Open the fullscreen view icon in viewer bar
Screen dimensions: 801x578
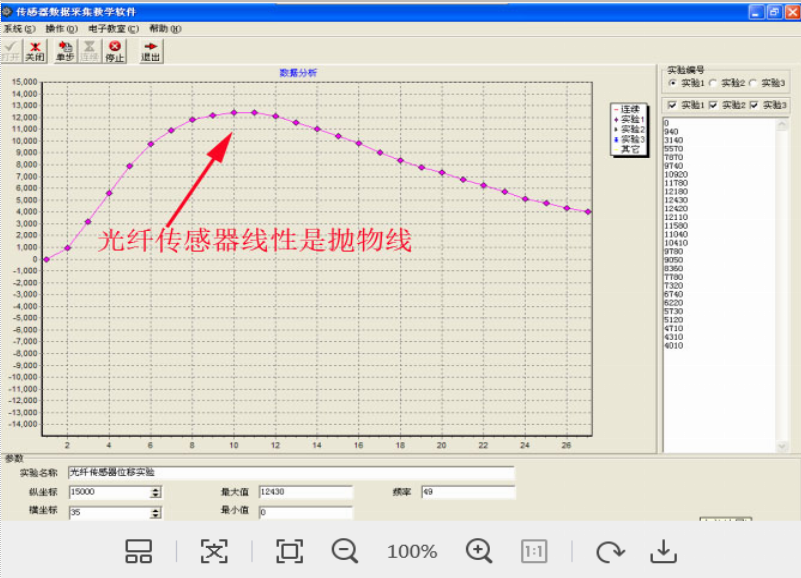[x=290, y=551]
